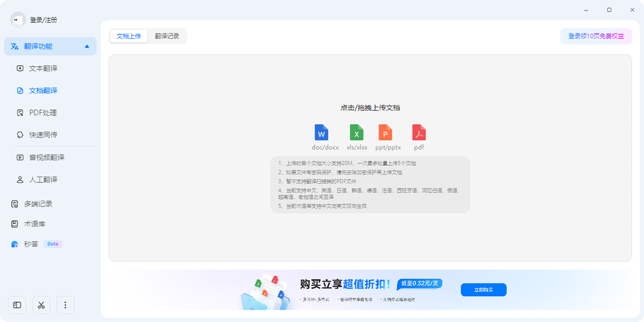This screenshot has height=322, width=644.
Task: Switch to the 文档上传 tab
Action: tap(129, 36)
